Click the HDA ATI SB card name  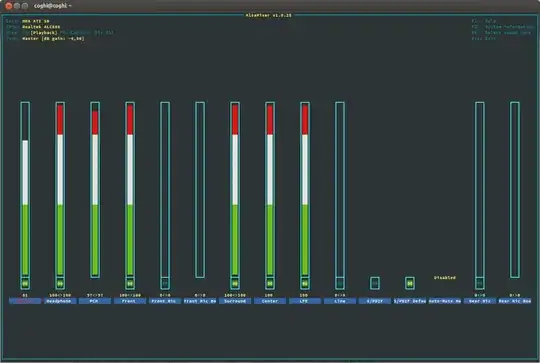coord(36,21)
